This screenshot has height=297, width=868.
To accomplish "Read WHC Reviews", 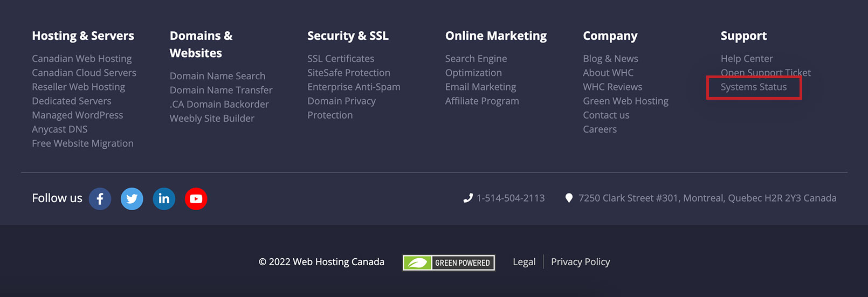I will point(612,87).
